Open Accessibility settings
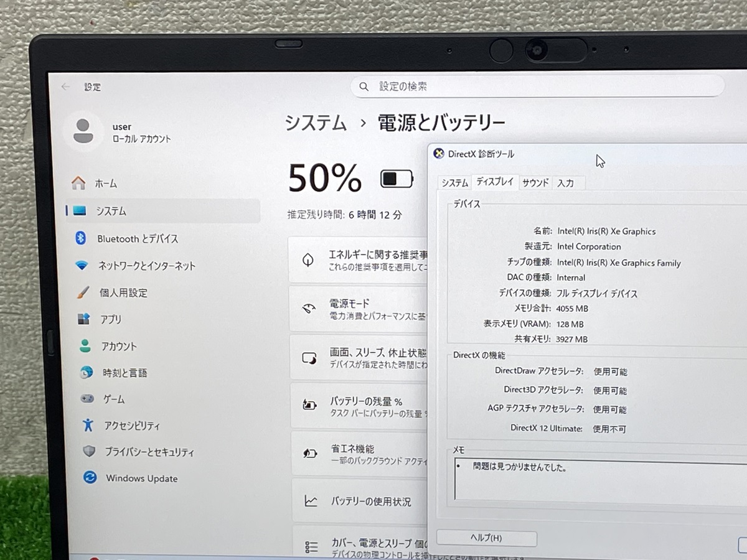The width and height of the screenshot is (747, 560). (x=131, y=426)
